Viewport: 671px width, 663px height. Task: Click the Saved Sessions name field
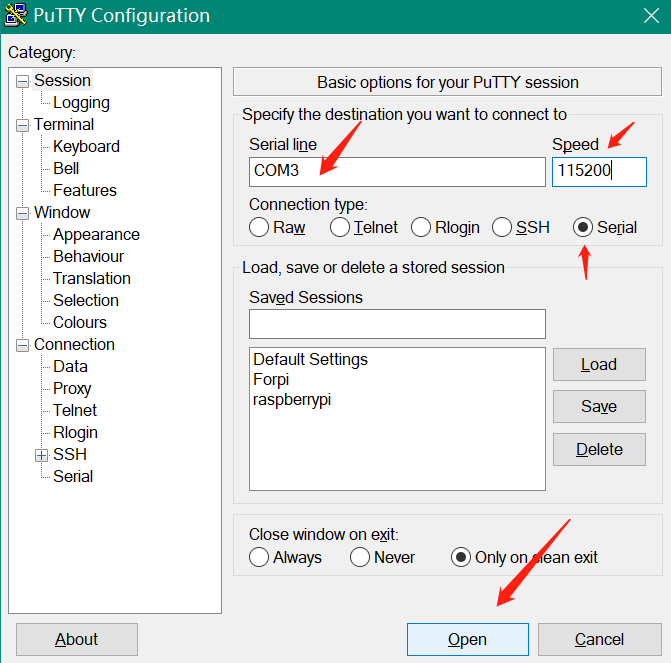[397, 324]
